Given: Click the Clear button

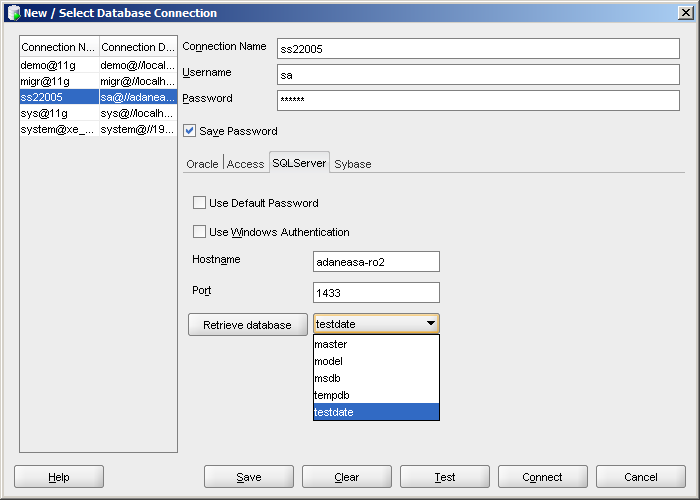Looking at the screenshot, I should coord(347,477).
